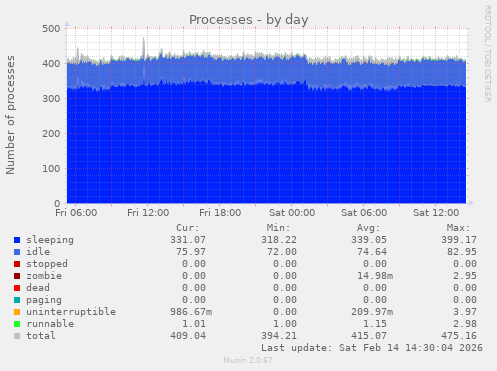The image size is (497, 371).
Task: Click the 500 y-axis tick label
Action: pyautogui.click(x=51, y=29)
